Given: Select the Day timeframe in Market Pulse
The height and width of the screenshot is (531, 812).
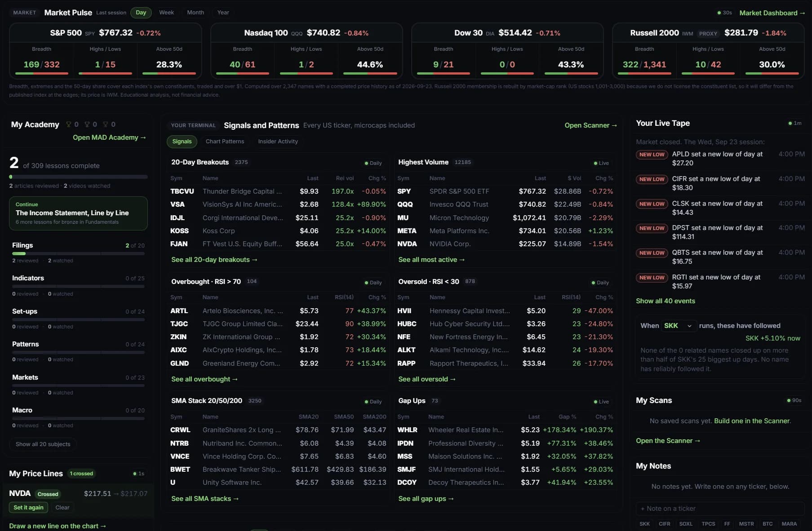Looking at the screenshot, I should 141,13.
